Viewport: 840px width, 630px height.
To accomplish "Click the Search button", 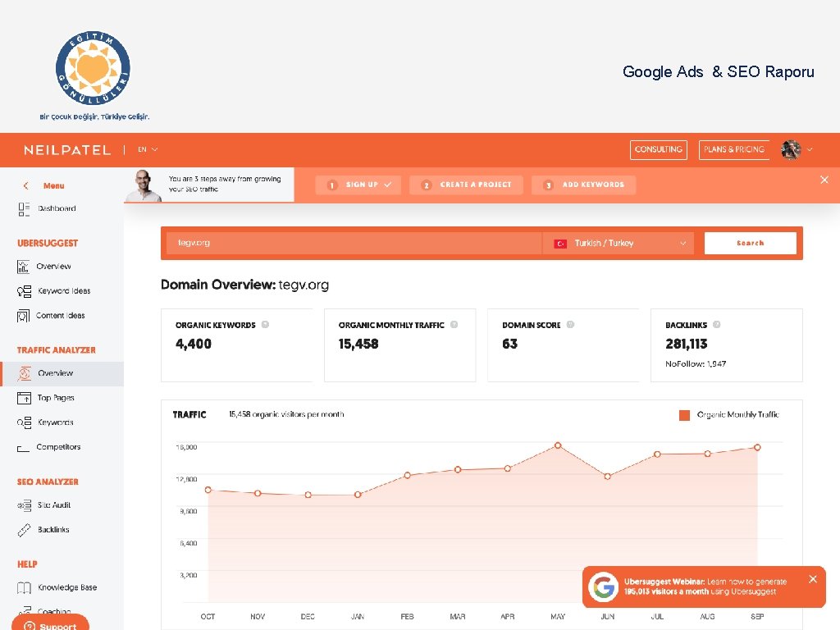I will (x=750, y=243).
